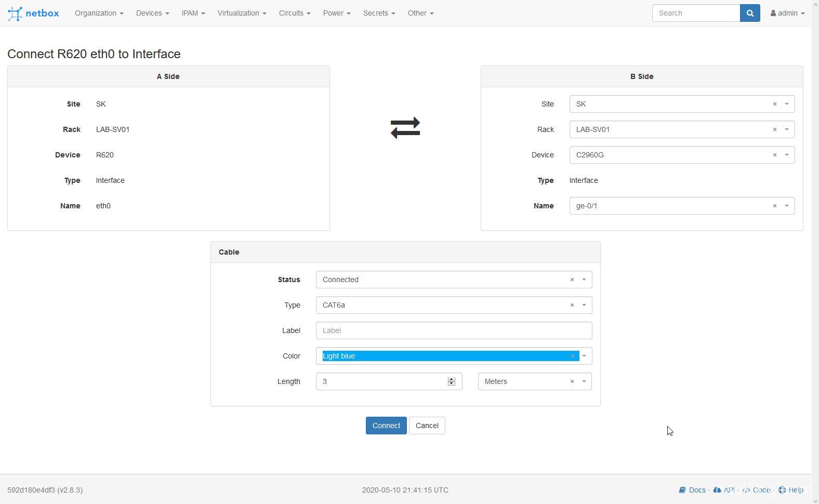The image size is (819, 504).
Task: Click the Help lifebuoy icon
Action: (782, 490)
